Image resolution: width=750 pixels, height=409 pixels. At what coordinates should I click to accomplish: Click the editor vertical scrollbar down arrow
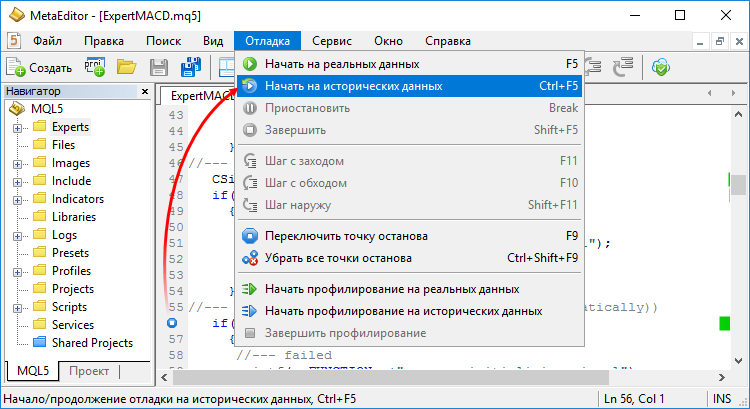point(738,361)
